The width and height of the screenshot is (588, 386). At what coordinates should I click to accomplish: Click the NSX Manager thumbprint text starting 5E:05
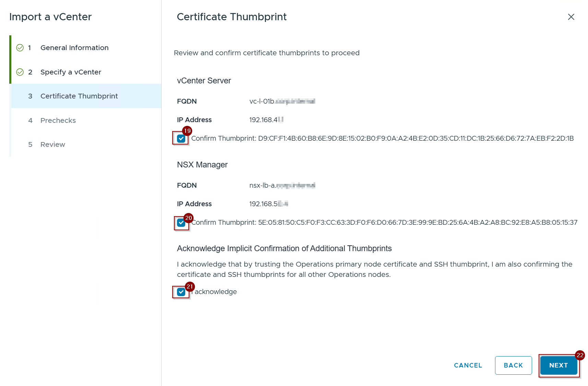[418, 222]
